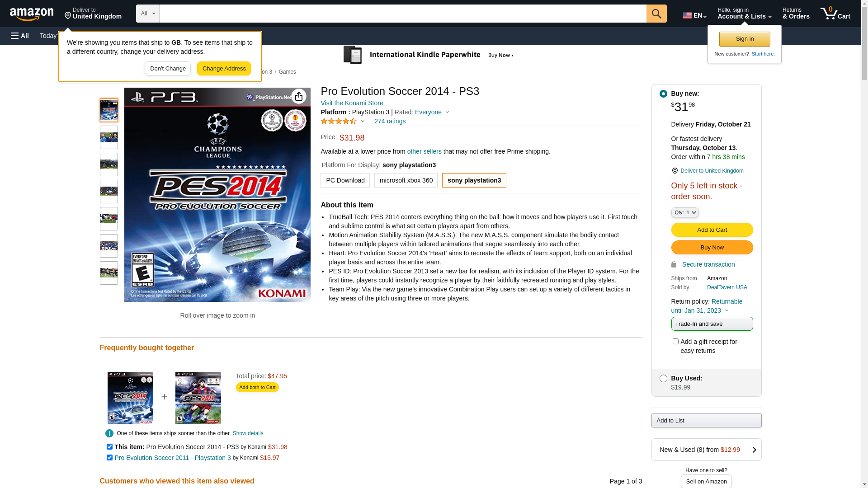Click the star rating icons

click(x=339, y=121)
